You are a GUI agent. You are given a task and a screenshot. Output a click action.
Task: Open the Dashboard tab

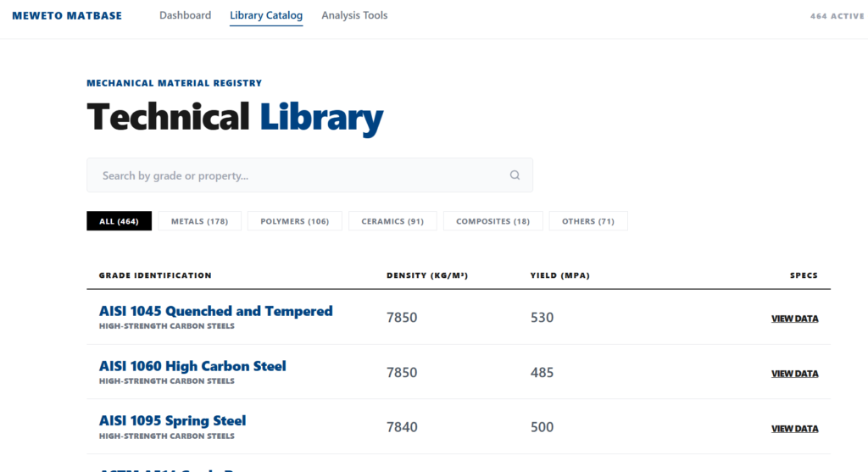tap(185, 15)
